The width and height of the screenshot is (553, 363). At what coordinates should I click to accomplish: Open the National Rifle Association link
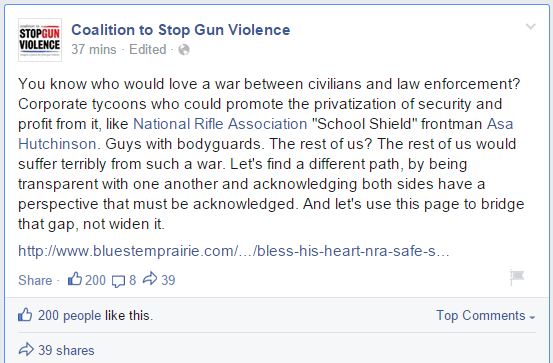(x=220, y=124)
